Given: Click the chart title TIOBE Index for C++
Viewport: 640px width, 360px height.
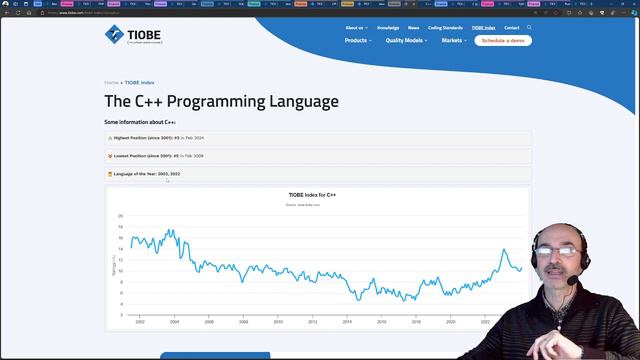Looking at the screenshot, I should 312,195.
